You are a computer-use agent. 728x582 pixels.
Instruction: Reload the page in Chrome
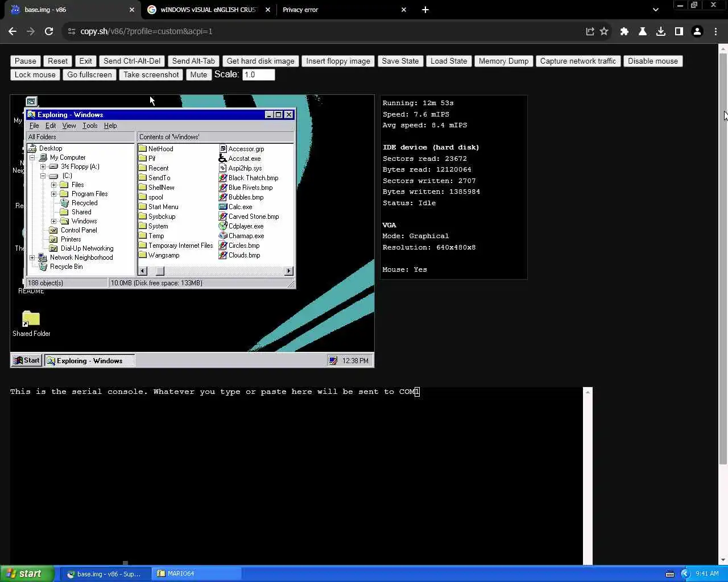pyautogui.click(x=49, y=31)
